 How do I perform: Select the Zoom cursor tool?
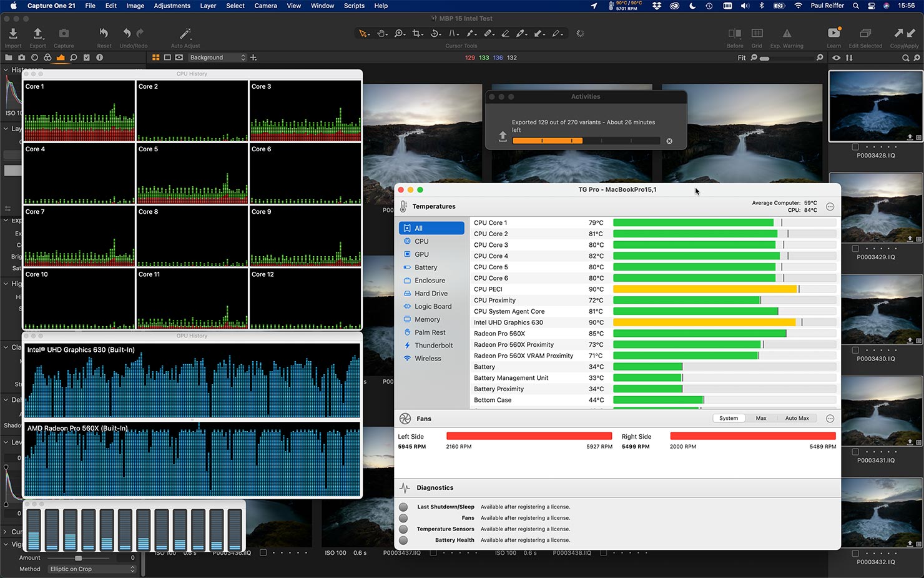tap(400, 33)
